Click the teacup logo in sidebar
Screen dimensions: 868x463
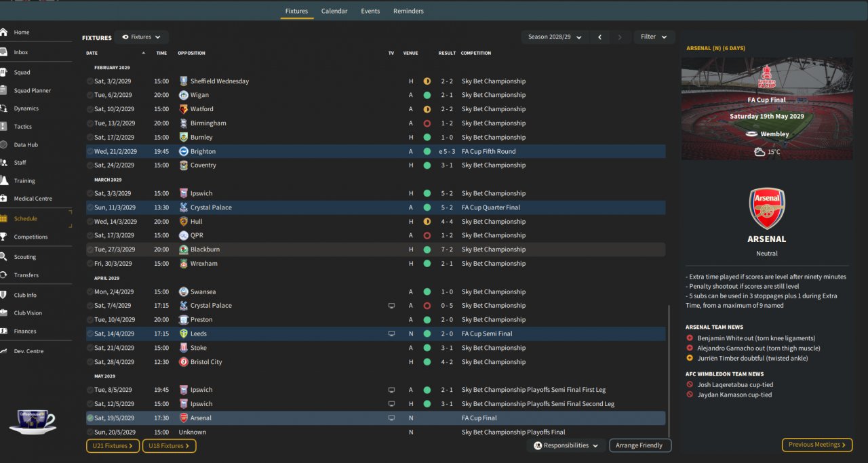coord(32,420)
